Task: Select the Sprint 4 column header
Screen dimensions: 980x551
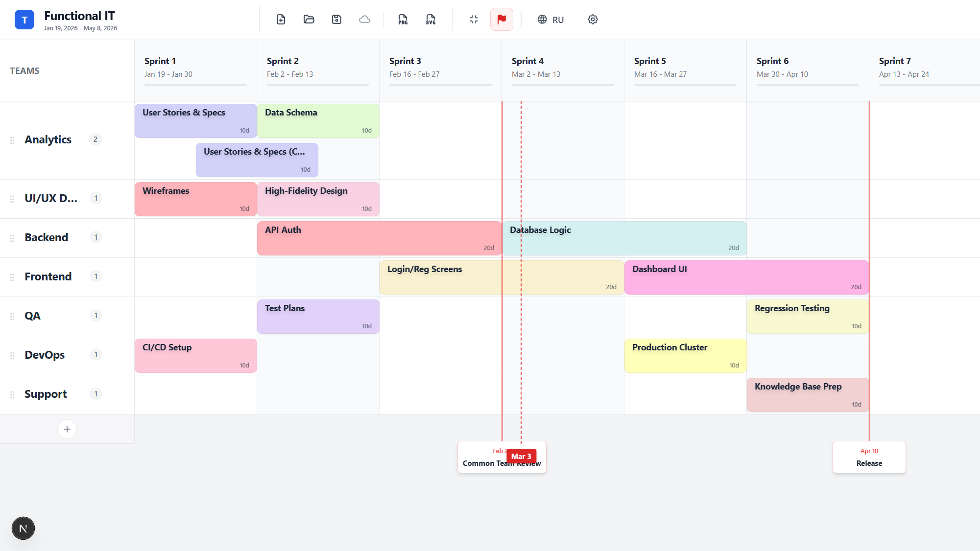Action: click(x=563, y=70)
